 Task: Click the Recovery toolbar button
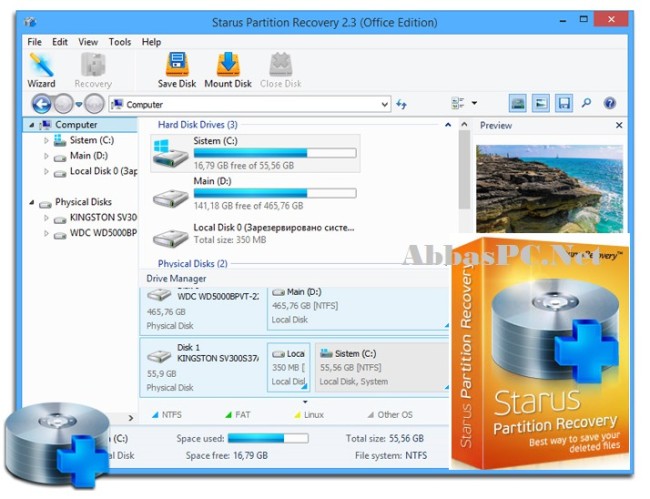[x=93, y=70]
